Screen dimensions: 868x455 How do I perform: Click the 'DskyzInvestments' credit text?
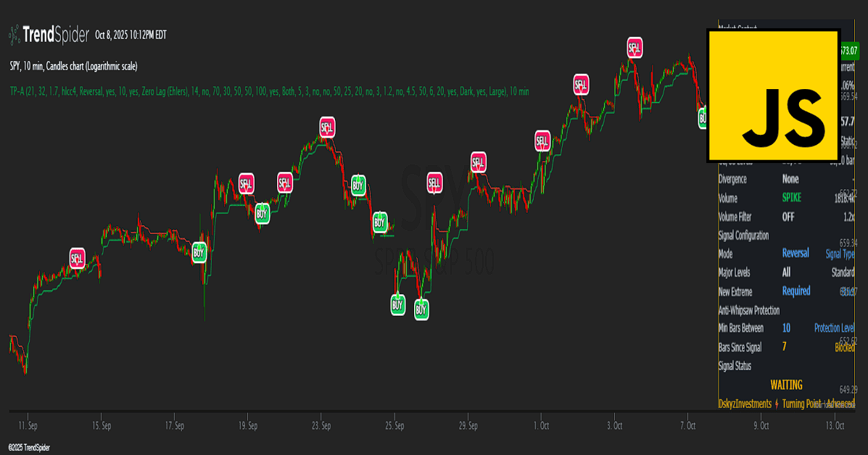pos(745,404)
